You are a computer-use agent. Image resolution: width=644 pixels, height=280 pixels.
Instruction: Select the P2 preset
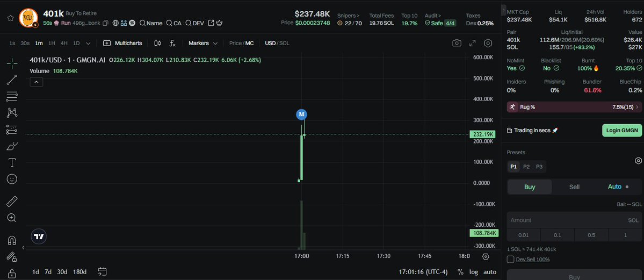[526, 167]
